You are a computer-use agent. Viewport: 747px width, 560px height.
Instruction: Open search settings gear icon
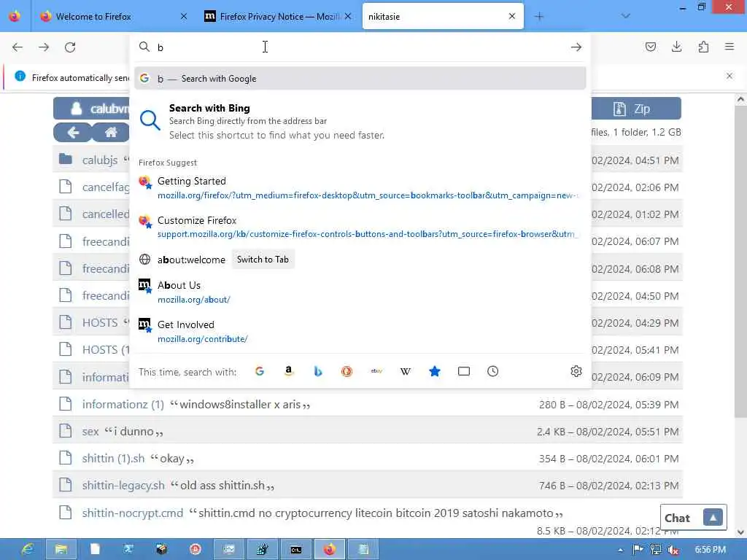point(576,371)
